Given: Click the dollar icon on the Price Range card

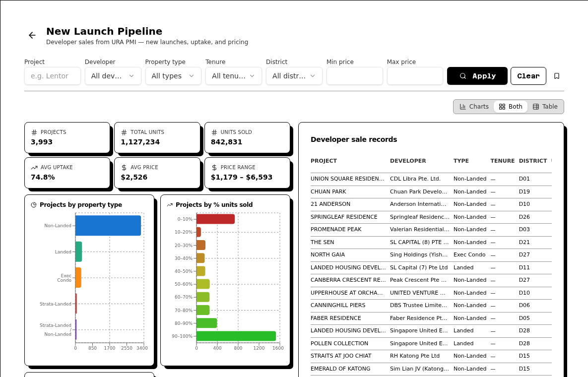Looking at the screenshot, I should [x=214, y=168].
